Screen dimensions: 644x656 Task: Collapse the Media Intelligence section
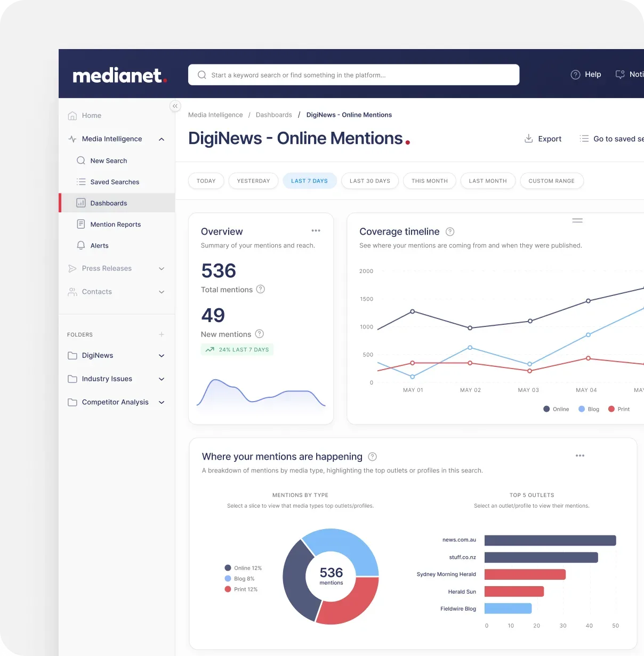[162, 139]
